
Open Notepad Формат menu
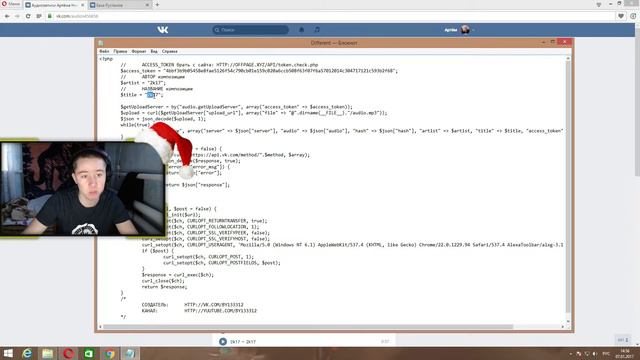(138, 51)
